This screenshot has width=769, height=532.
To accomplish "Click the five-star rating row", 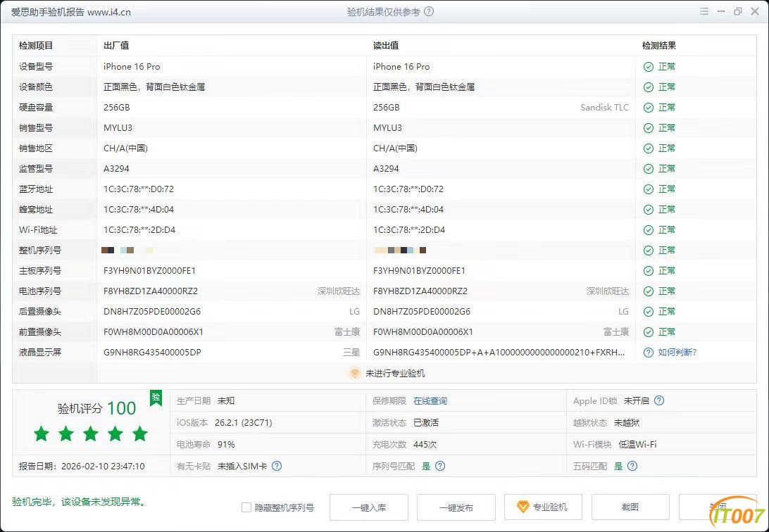I will click(x=91, y=433).
